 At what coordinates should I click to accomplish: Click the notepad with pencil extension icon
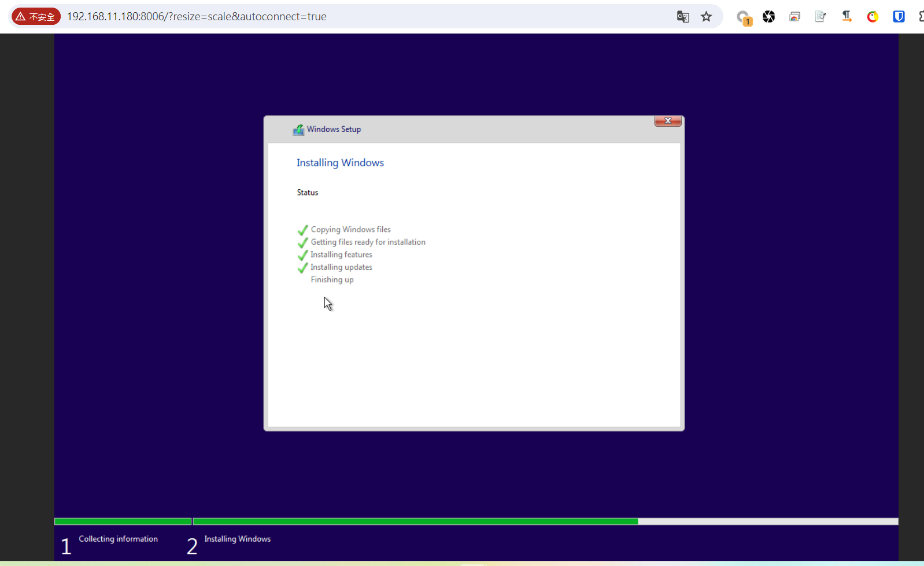[x=820, y=17]
